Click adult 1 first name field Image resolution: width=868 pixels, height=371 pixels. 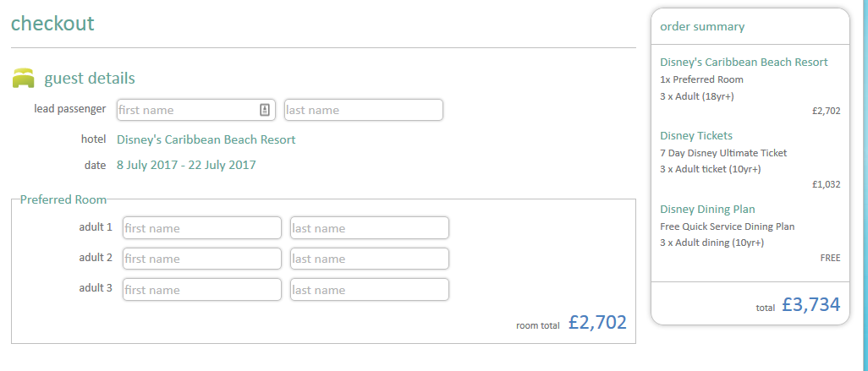pyautogui.click(x=201, y=228)
